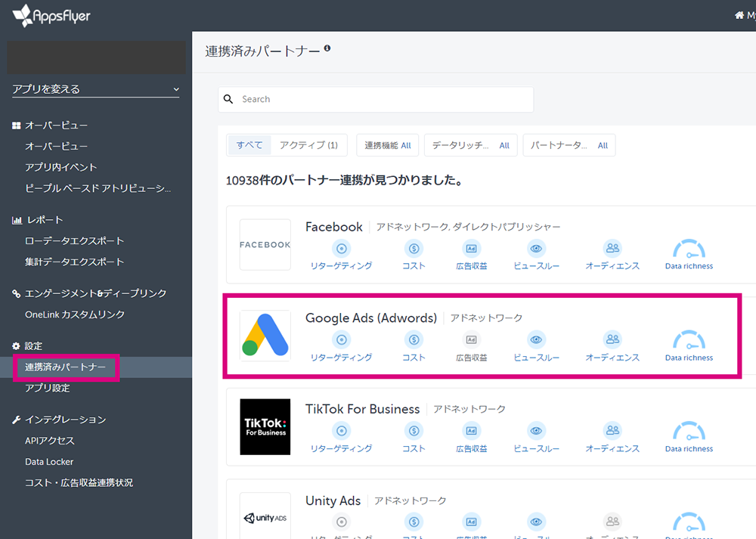Select 連携済みパートナー in sidebar

(65, 367)
